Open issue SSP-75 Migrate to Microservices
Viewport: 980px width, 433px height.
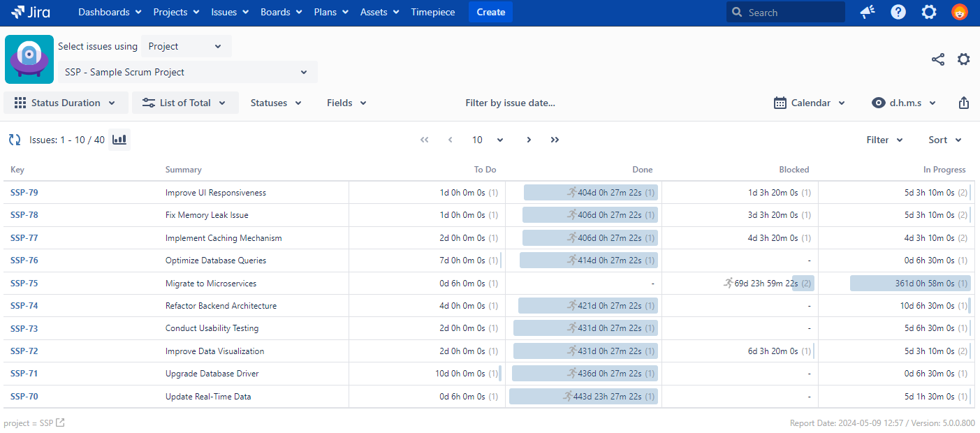click(x=24, y=283)
